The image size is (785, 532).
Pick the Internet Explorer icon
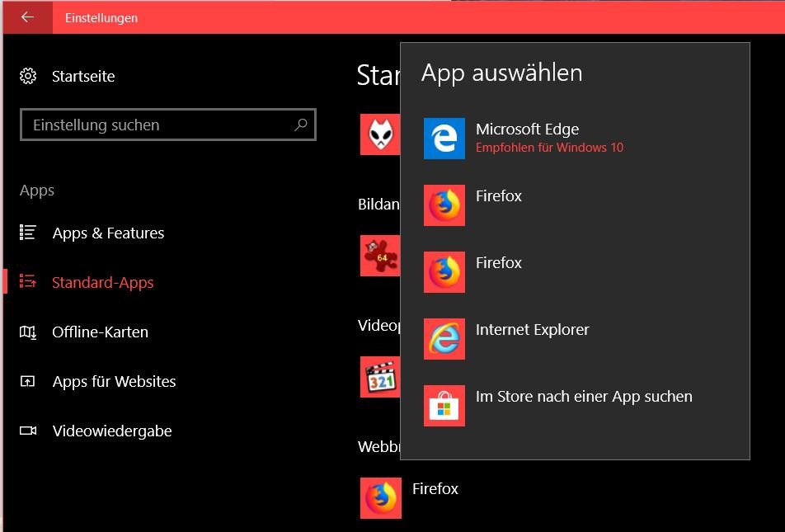point(444,339)
